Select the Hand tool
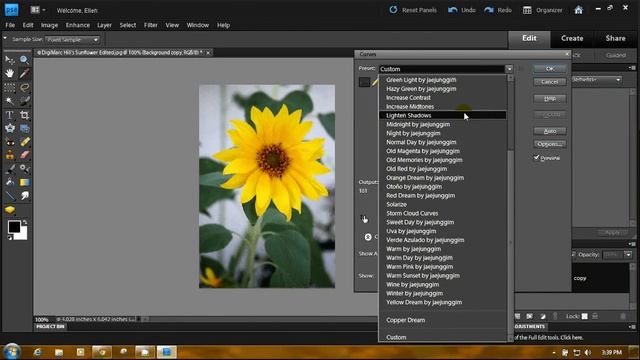Image resolution: width=640 pixels, height=360 pixels. pyautogui.click(x=9, y=74)
